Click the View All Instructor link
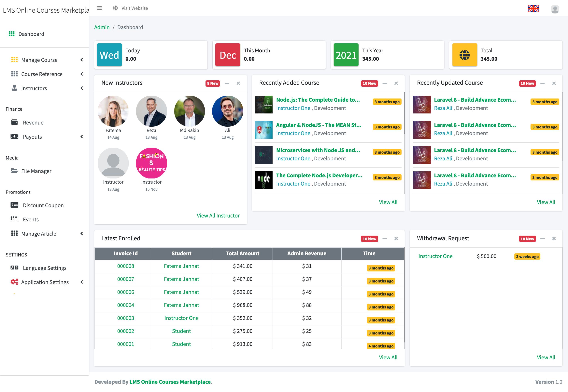Viewport: 568px width, 392px height. tap(218, 216)
